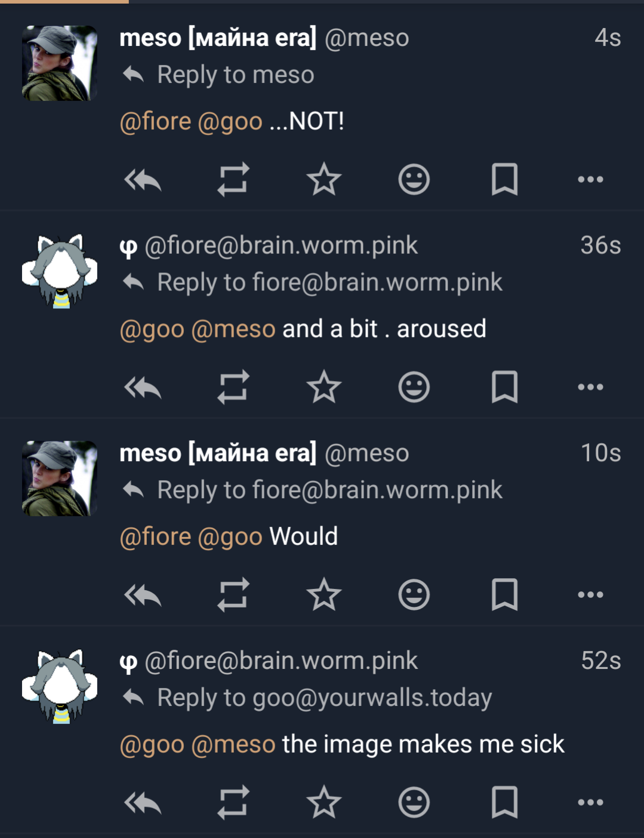Open fiore's avatar on the bottom post
Screen dimensions: 644x838
click(60, 686)
